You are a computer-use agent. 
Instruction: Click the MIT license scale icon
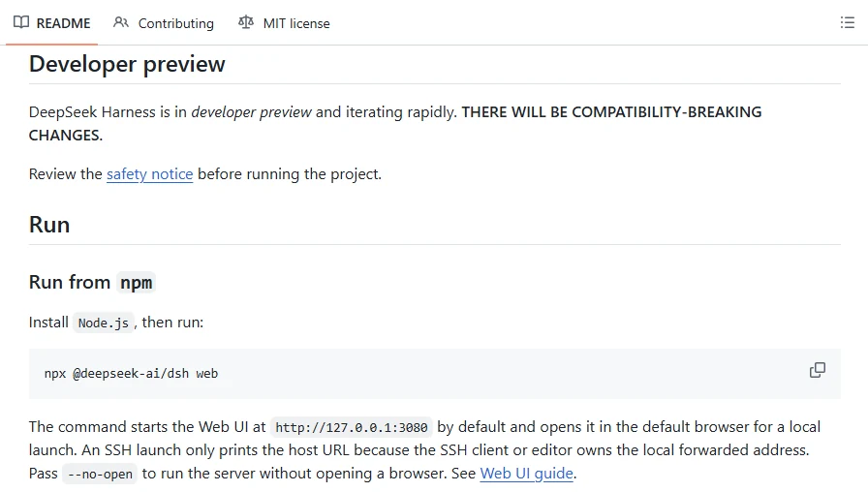coord(246,22)
